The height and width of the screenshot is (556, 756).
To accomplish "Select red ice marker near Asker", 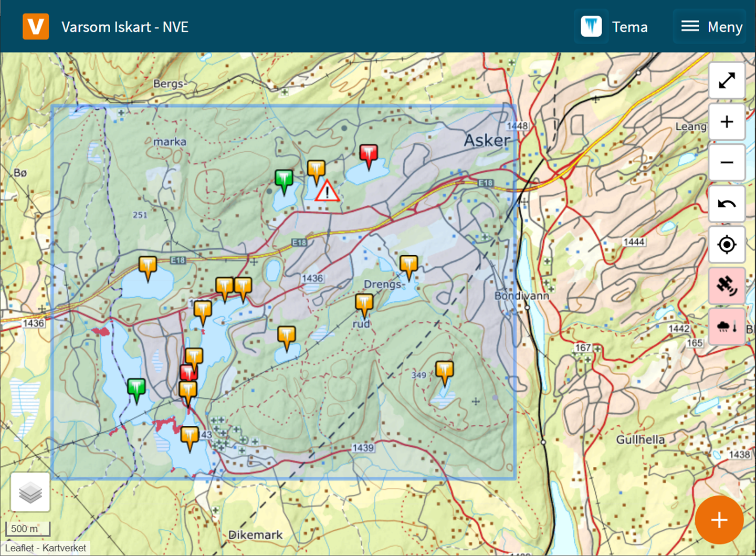I will pos(369,154).
